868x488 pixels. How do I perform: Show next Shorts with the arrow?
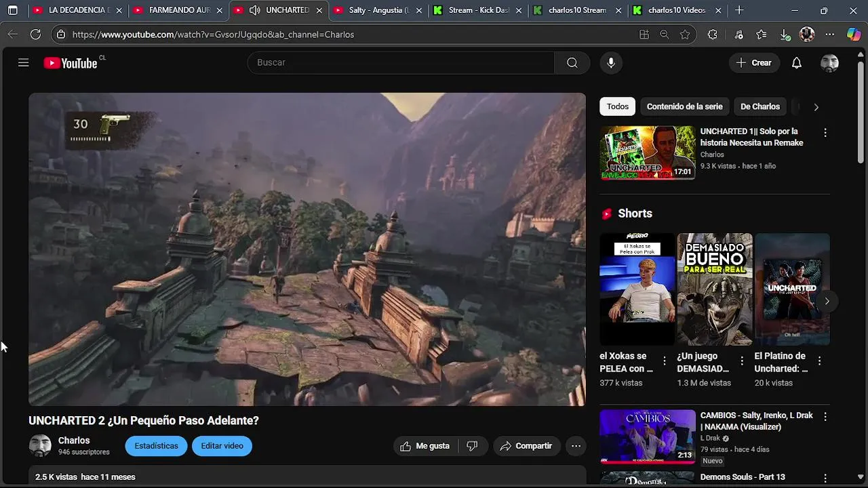[x=827, y=302]
